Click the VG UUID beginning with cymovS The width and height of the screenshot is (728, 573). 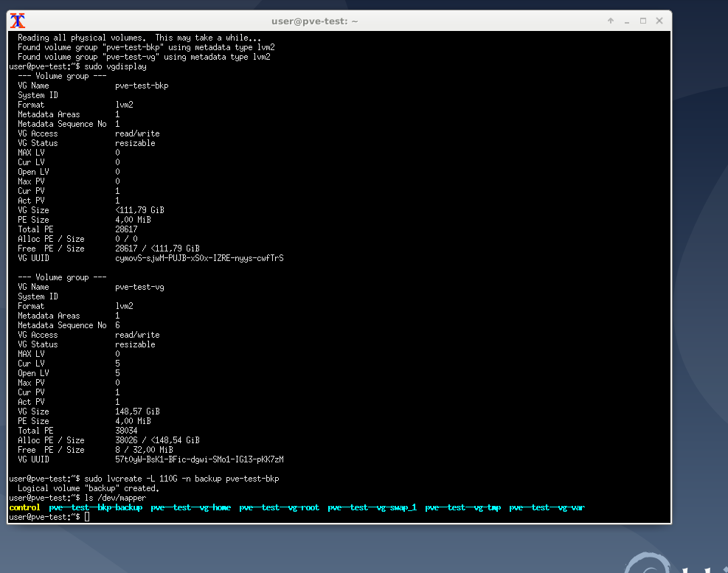pos(199,258)
